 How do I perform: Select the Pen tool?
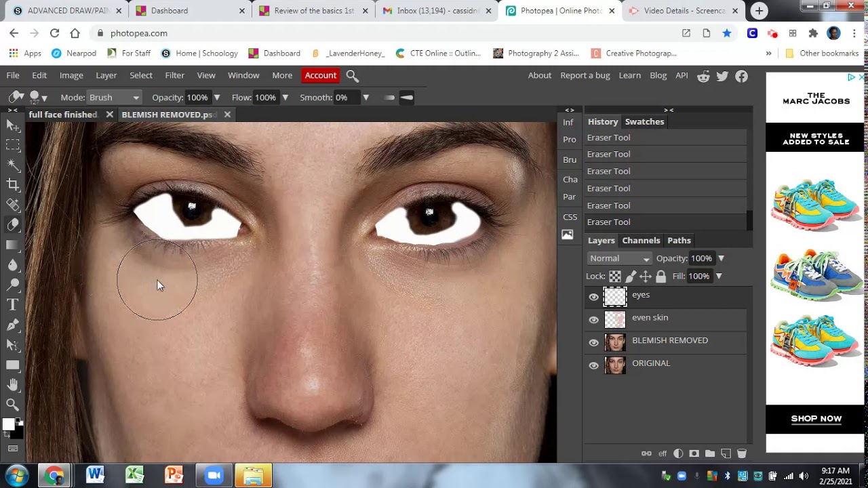coord(13,325)
